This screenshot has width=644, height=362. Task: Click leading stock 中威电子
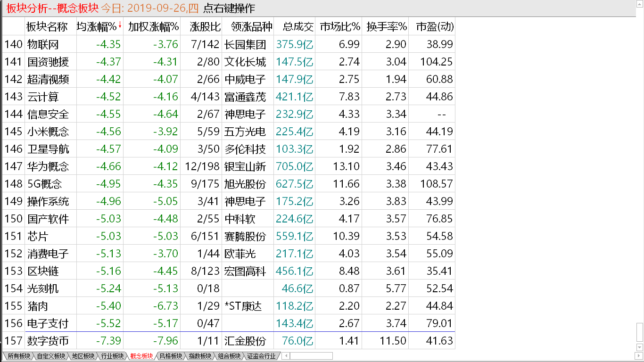[x=245, y=79]
